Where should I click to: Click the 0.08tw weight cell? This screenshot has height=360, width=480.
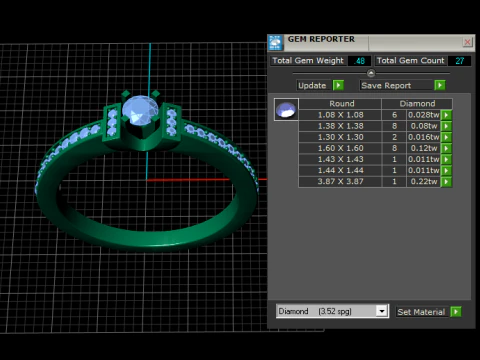coord(423,126)
